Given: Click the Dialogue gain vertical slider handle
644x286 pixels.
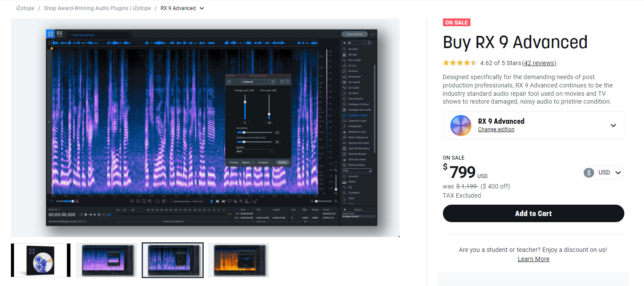Looking at the screenshot, I should [245, 102].
